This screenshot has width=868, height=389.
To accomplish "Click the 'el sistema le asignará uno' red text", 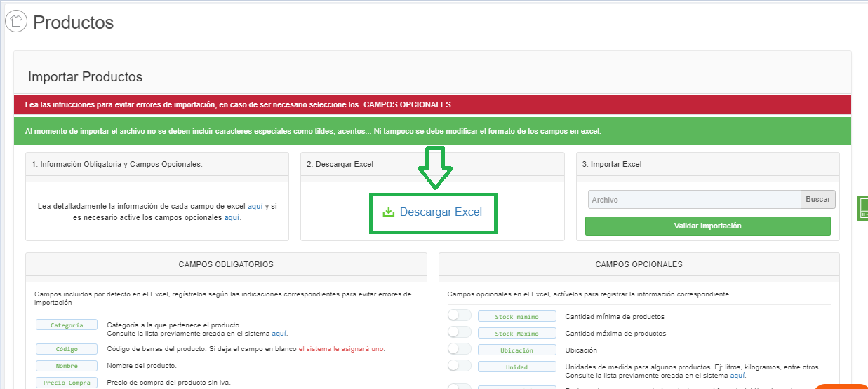I will tap(342, 349).
